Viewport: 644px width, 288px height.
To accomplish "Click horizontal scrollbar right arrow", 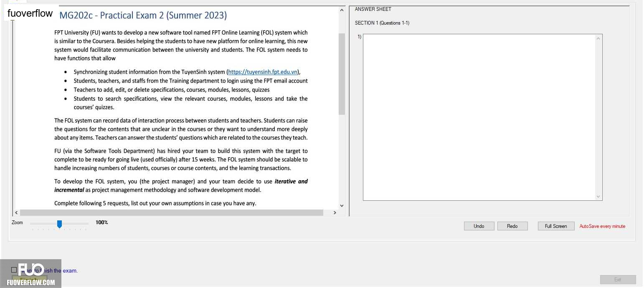I will coord(335,213).
